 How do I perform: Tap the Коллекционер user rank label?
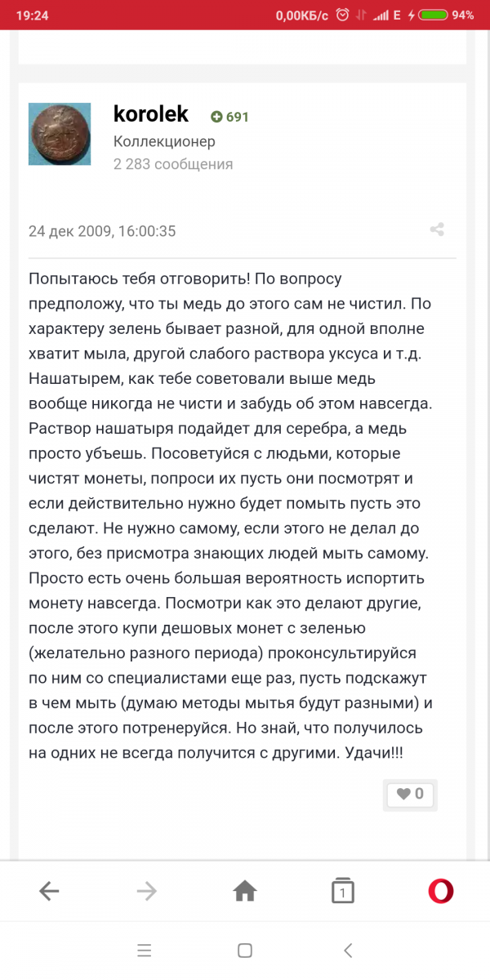pyautogui.click(x=164, y=141)
